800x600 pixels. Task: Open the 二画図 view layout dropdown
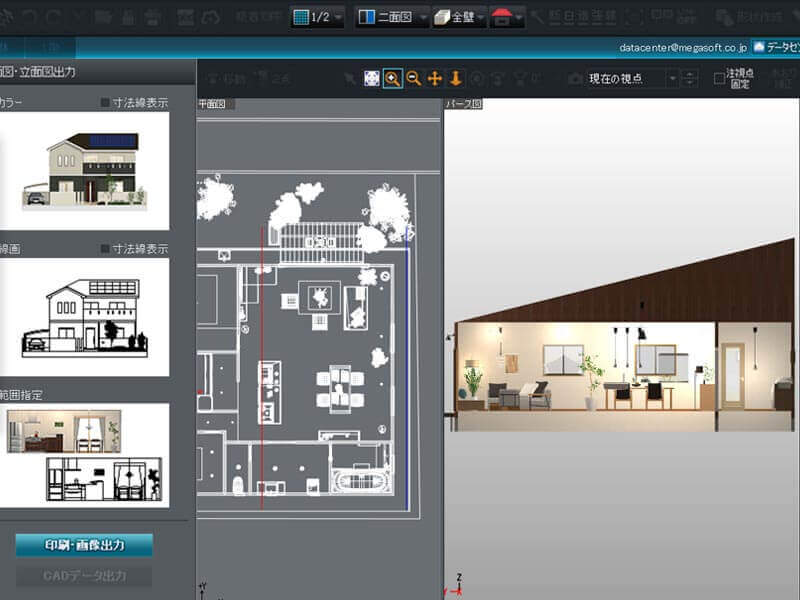point(392,17)
